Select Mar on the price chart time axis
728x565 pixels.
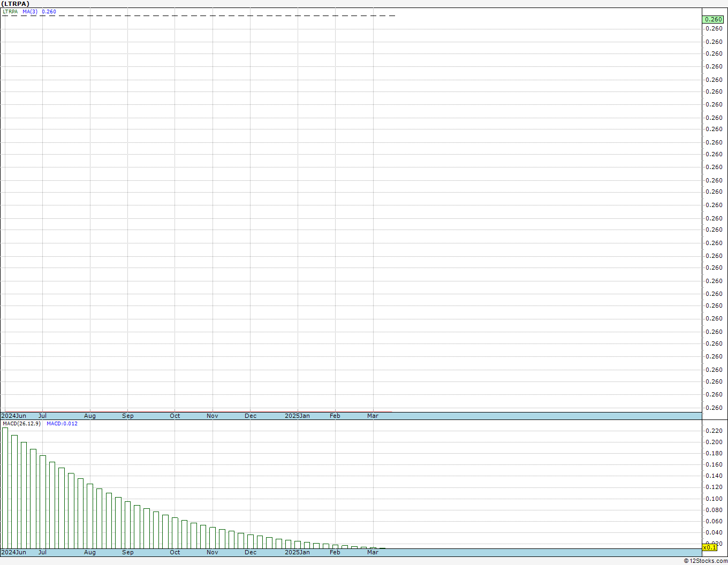373,416
